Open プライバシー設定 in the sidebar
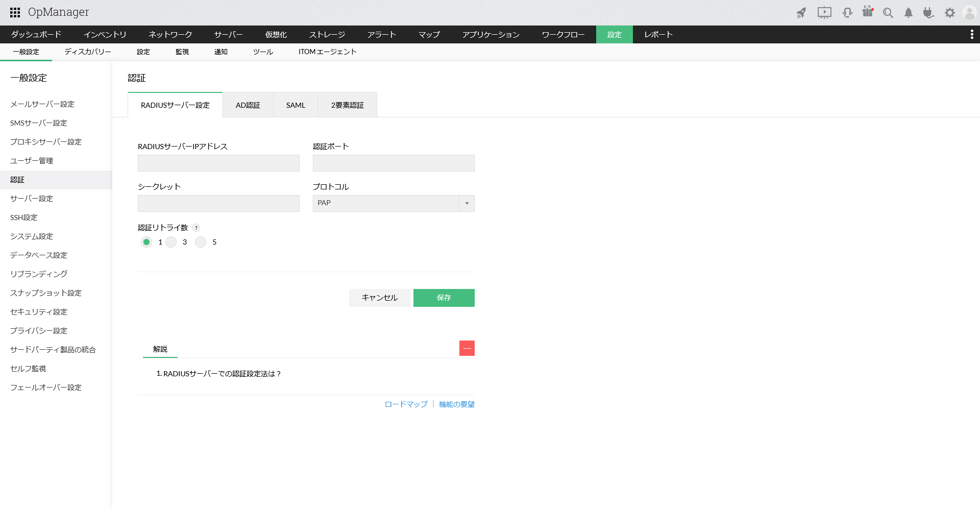980x508 pixels. tap(56, 331)
